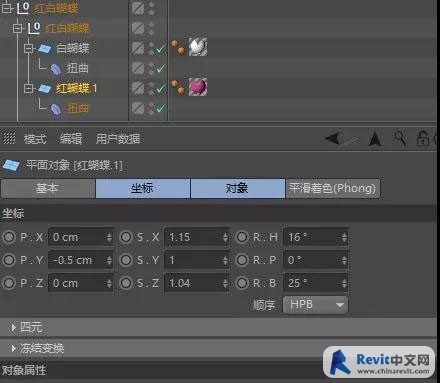The width and height of the screenshot is (440, 383).
Task: Open the 顺序 HPB rotation order dropdown
Action: click(315, 305)
